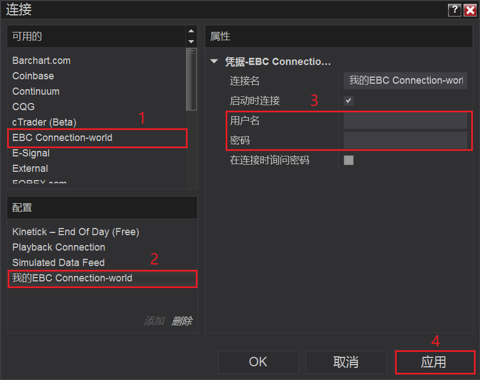480x380 pixels.
Task: Confirm with the OK button
Action: [258, 362]
